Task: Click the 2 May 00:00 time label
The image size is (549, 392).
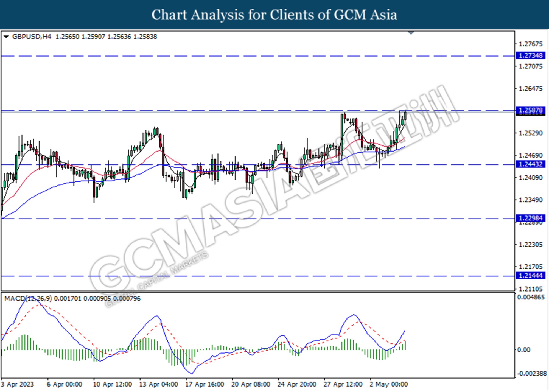Action: pos(388,384)
